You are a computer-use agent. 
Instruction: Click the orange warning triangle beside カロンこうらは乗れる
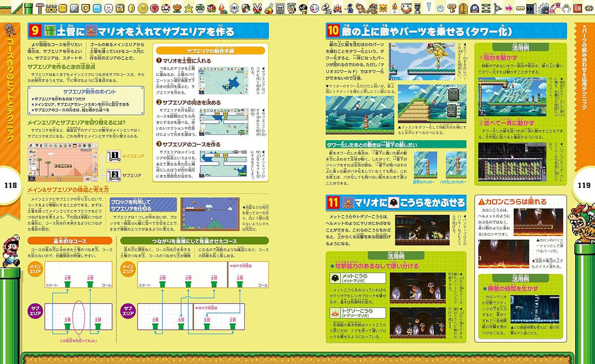click(x=481, y=202)
